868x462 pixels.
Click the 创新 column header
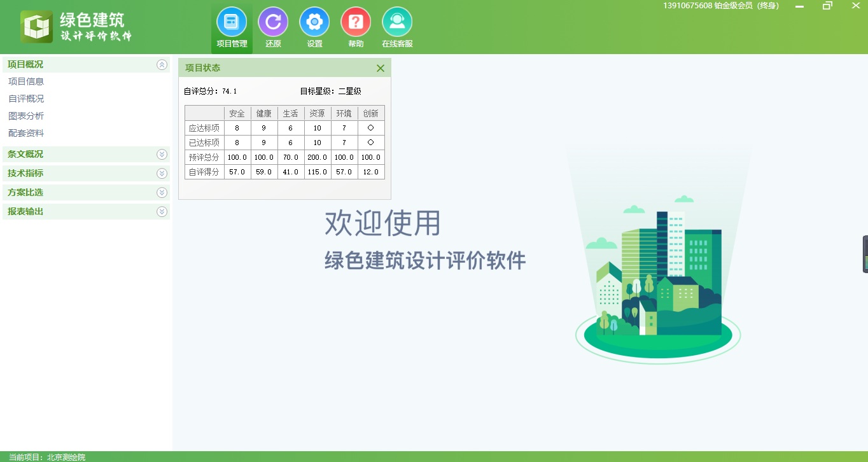click(x=371, y=113)
